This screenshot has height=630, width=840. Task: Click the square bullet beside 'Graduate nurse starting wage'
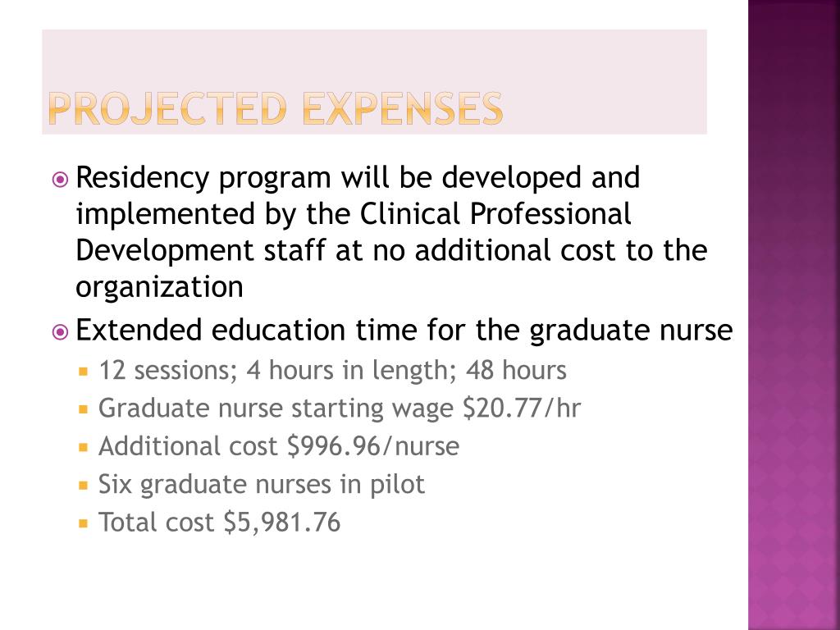[83, 409]
